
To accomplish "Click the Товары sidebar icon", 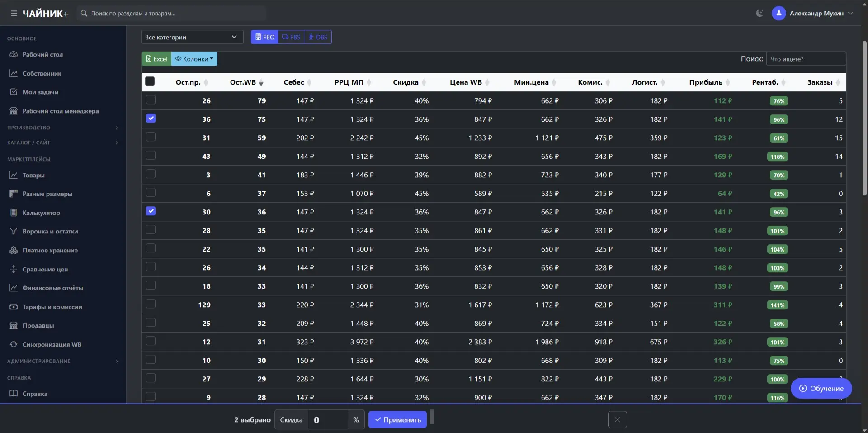I will (x=14, y=175).
